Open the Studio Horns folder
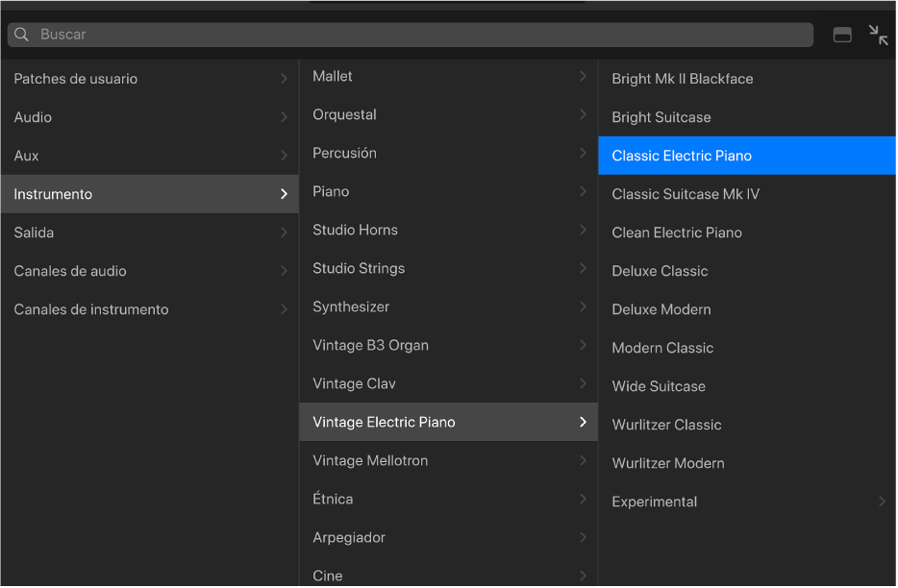This screenshot has height=588, width=898. pyautogui.click(x=448, y=230)
